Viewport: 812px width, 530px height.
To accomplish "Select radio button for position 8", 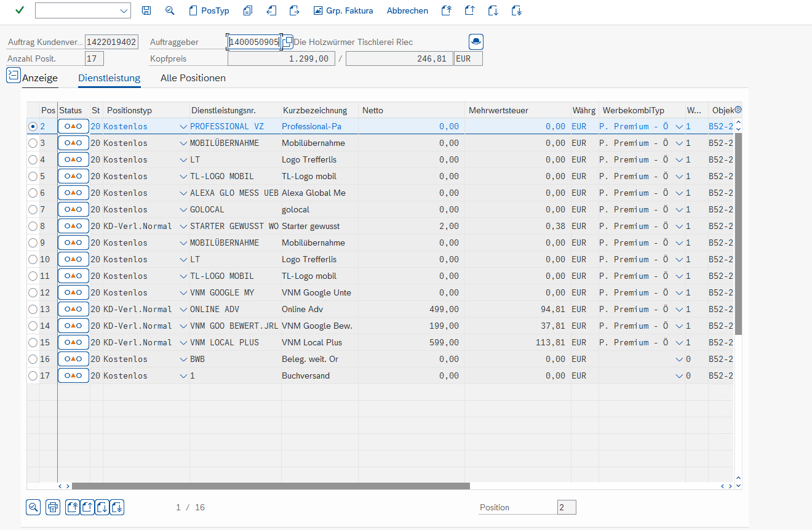I will (x=33, y=226).
